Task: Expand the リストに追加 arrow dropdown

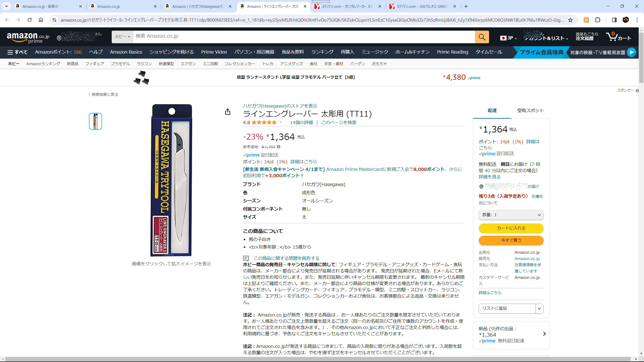Action: pos(539,308)
